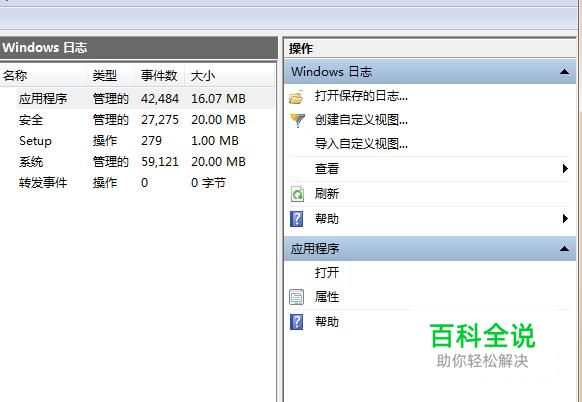Click event count 59,121
Viewport: 582px width, 402px height.
pos(160,162)
